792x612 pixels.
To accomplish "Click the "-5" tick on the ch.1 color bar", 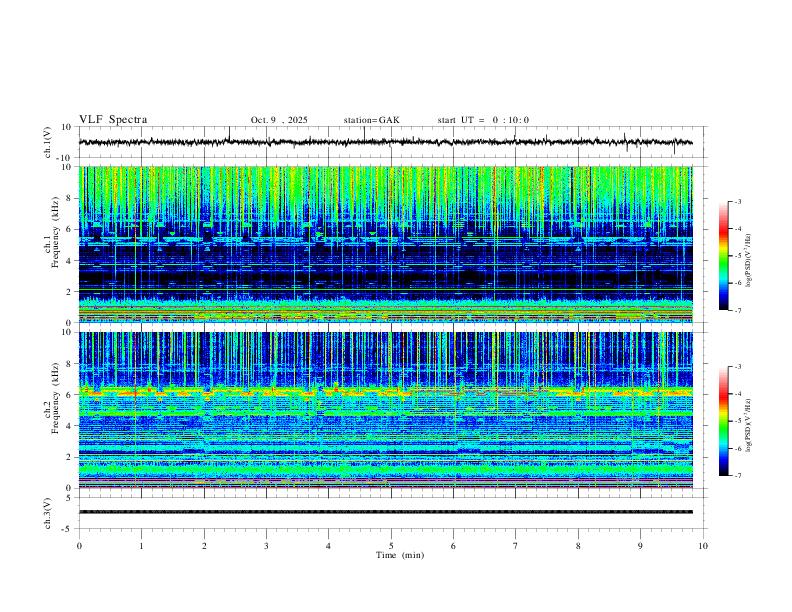I will [738, 256].
